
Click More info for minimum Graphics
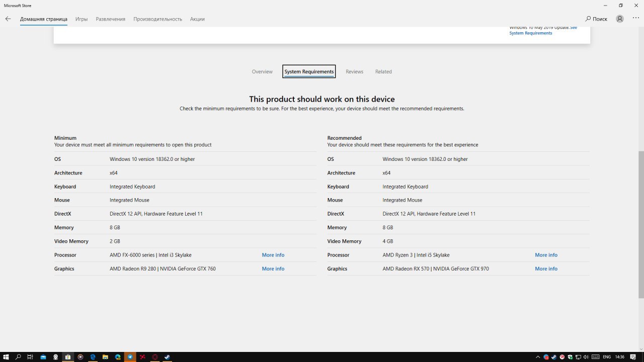coord(273,268)
